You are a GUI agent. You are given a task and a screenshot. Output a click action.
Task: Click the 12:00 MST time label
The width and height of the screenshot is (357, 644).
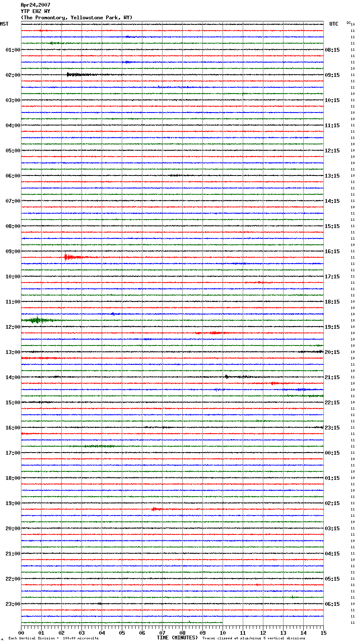pyautogui.click(x=13, y=327)
